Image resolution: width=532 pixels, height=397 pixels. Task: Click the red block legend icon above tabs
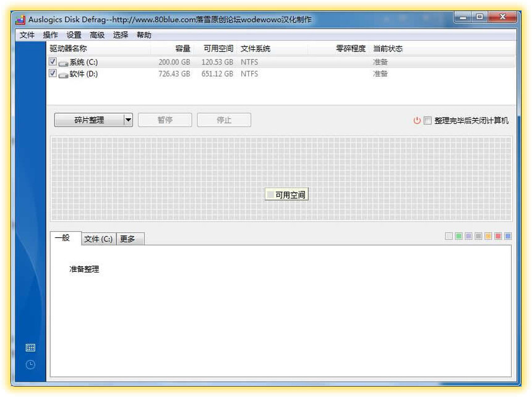[x=498, y=236]
